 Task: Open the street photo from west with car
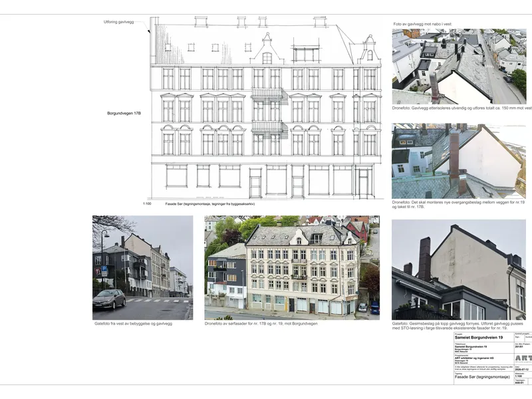tap(143, 268)
